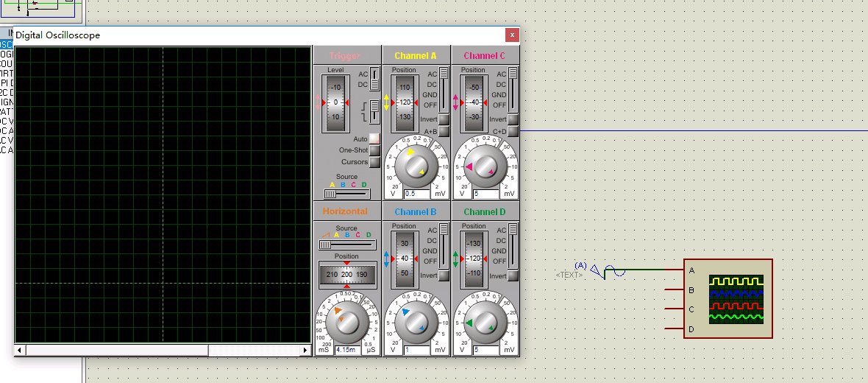Click the Channel B voltage scale knob
The width and height of the screenshot is (868, 383).
pyautogui.click(x=416, y=321)
